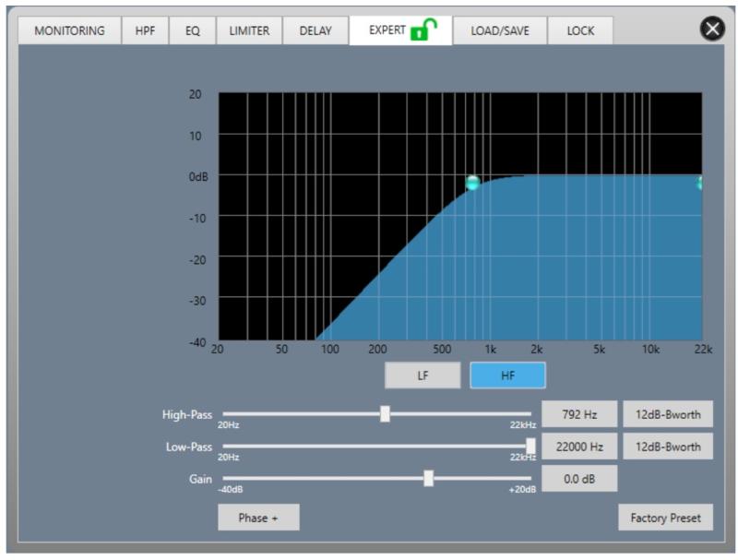Open Low-Pass 12dB-Bworth filter type dropdown
The width and height of the screenshot is (738, 560).
[x=667, y=447]
